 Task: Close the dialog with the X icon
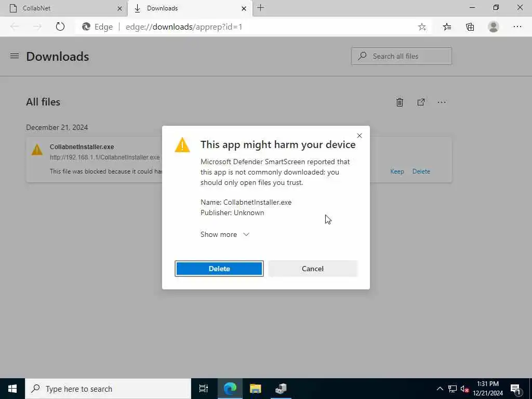point(360,136)
